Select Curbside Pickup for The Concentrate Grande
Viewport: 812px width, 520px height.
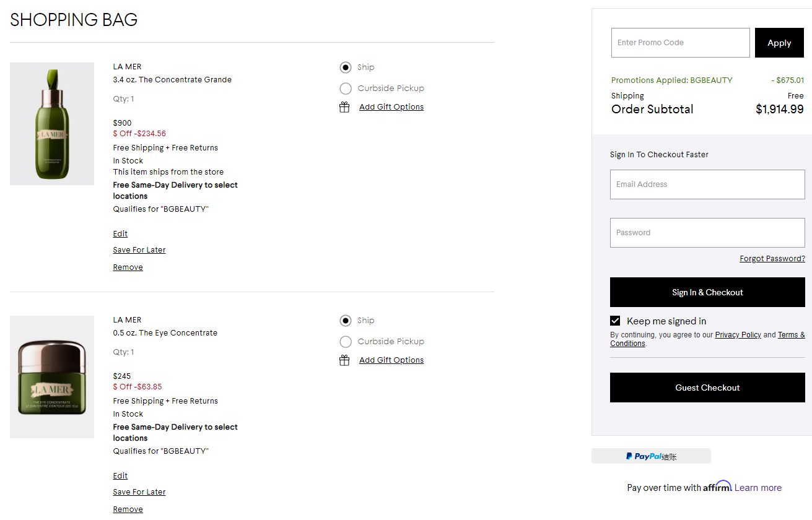click(x=346, y=89)
